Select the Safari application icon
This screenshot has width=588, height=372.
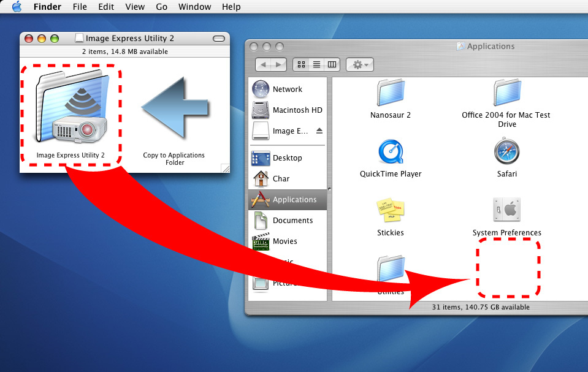[x=507, y=152]
